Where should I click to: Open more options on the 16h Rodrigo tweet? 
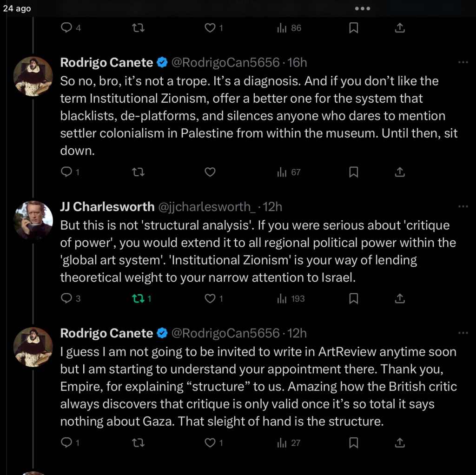coord(463,62)
